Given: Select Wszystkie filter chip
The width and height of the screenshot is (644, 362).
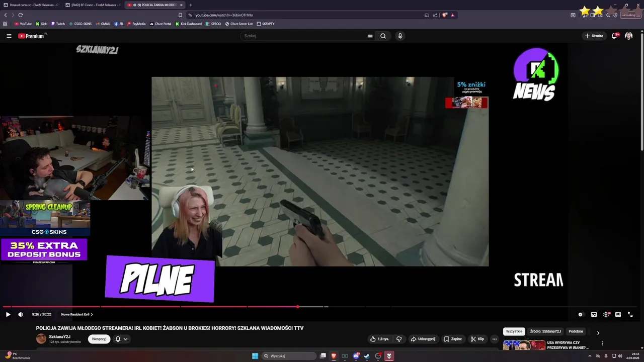Looking at the screenshot, I should [514, 331].
